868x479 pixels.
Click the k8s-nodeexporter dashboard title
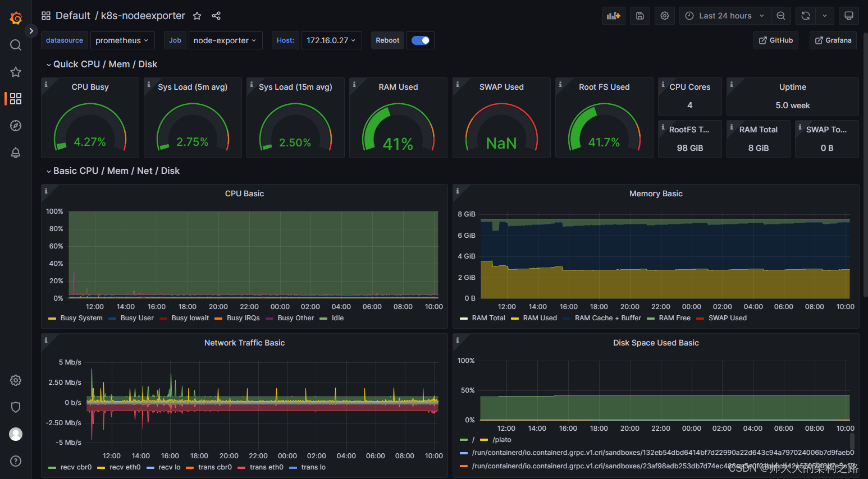pyautogui.click(x=143, y=16)
